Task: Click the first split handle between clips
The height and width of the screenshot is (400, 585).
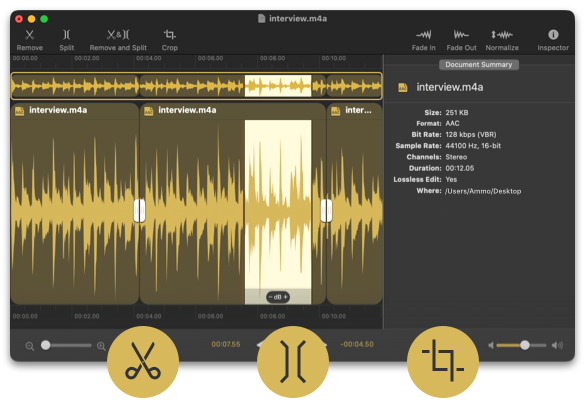Action: point(139,211)
